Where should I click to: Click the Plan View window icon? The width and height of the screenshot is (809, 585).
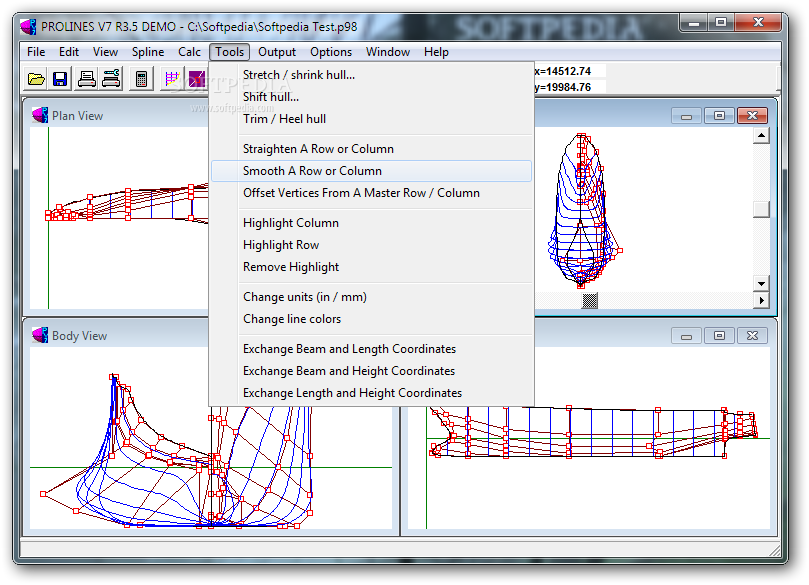pyautogui.click(x=40, y=116)
